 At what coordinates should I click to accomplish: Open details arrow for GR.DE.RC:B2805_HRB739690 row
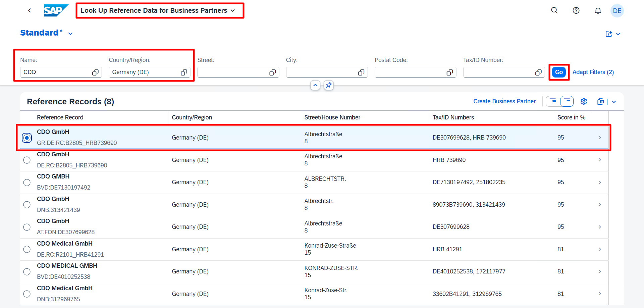pos(600,138)
